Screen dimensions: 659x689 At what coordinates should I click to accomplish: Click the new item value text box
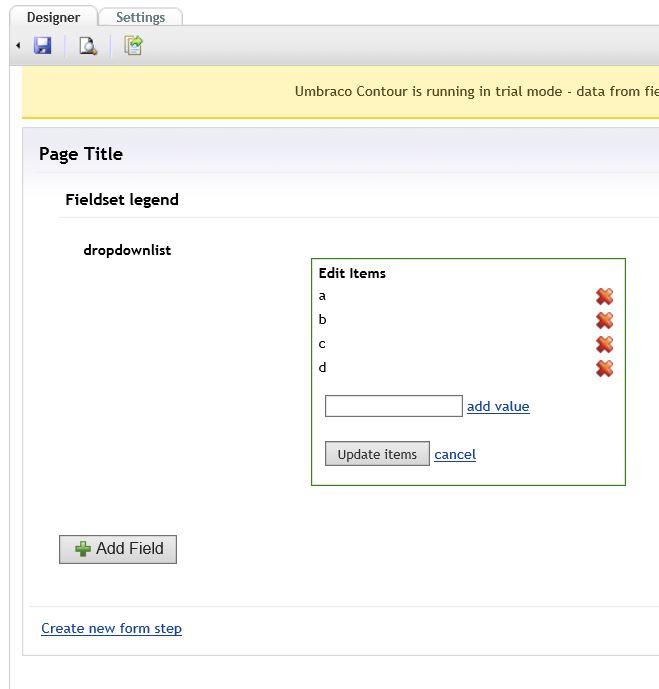393,406
